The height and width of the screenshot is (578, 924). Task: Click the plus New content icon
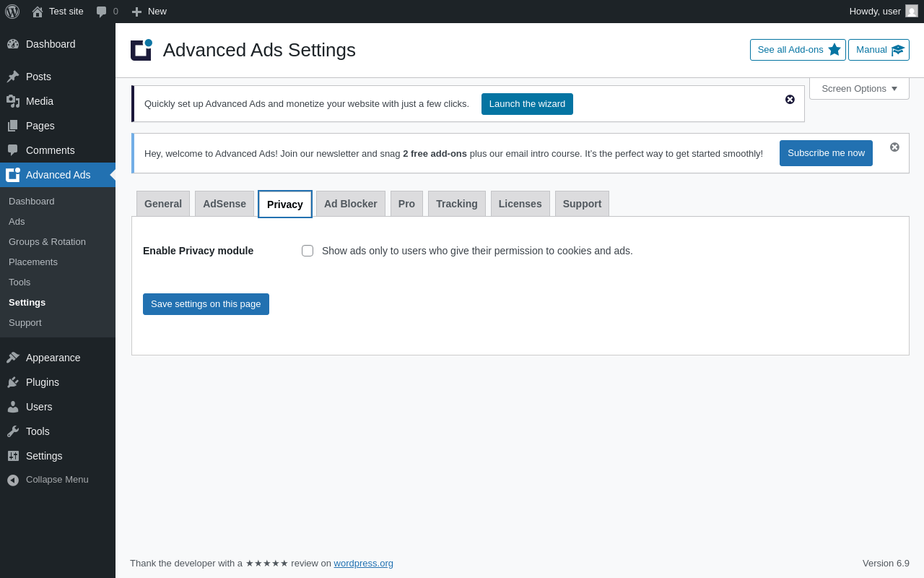(x=136, y=12)
